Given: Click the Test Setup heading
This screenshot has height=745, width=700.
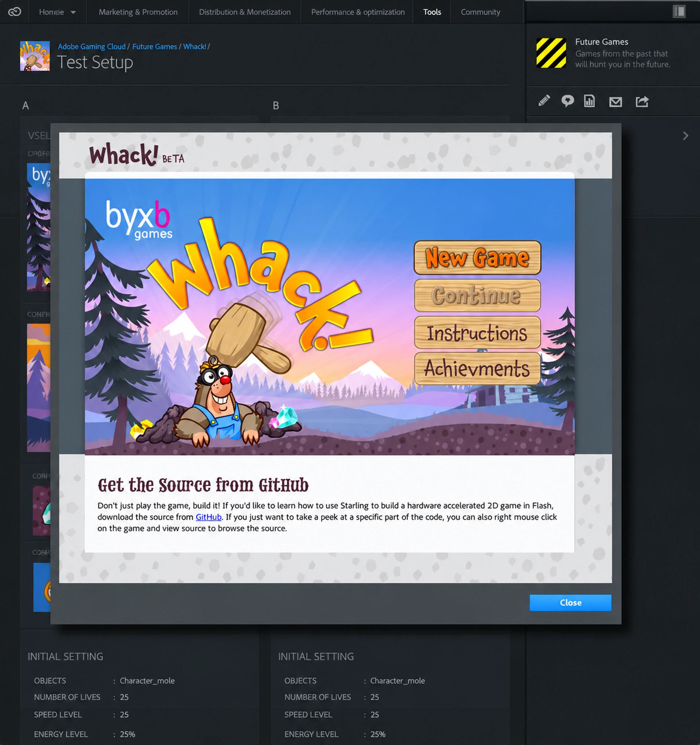Looking at the screenshot, I should click(x=95, y=62).
